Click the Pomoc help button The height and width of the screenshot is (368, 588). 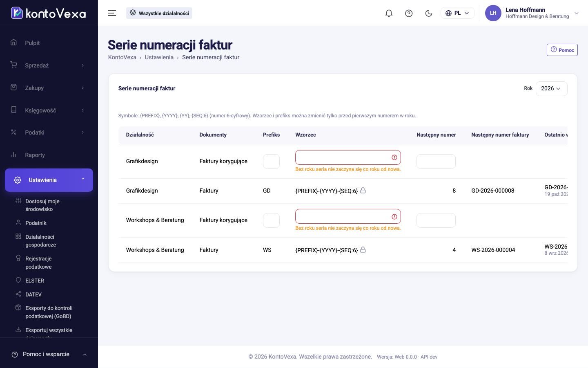coord(562,50)
